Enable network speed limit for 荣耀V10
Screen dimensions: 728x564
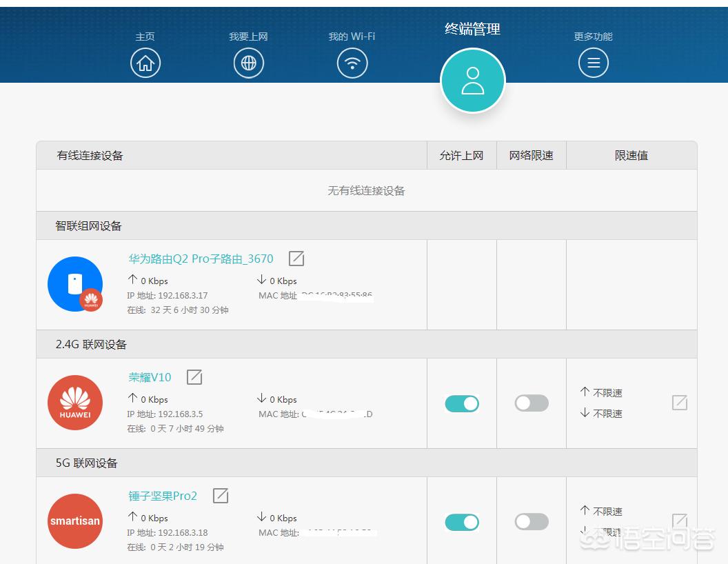(532, 403)
